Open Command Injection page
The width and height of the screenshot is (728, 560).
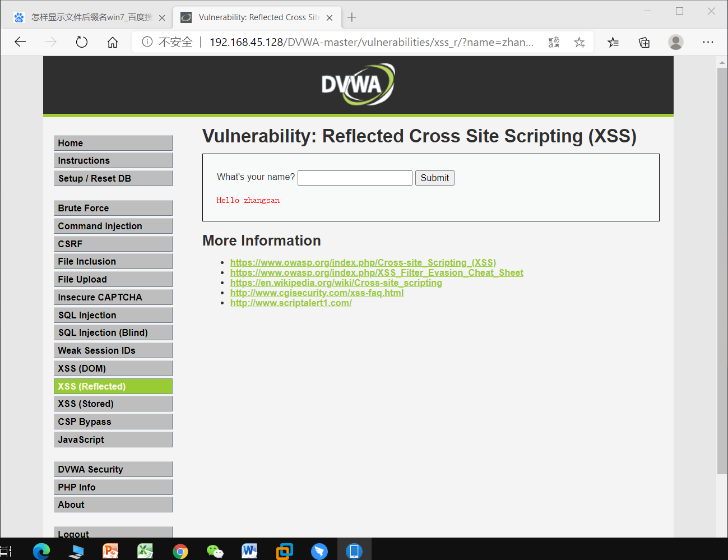point(113,226)
